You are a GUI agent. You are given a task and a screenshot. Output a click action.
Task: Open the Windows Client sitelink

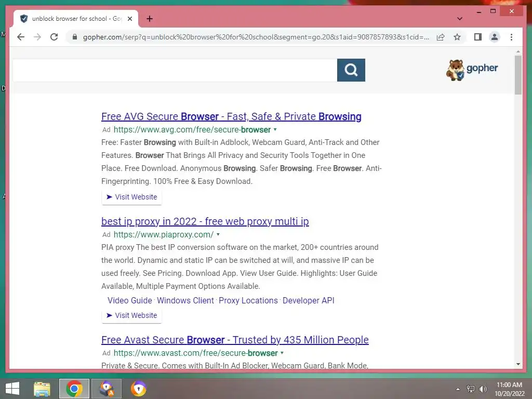185,301
